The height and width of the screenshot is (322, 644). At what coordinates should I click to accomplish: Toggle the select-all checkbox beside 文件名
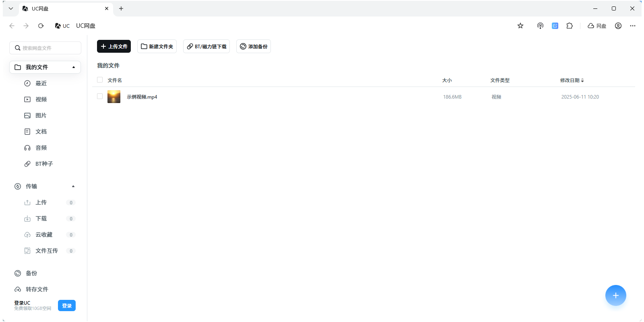pyautogui.click(x=100, y=80)
